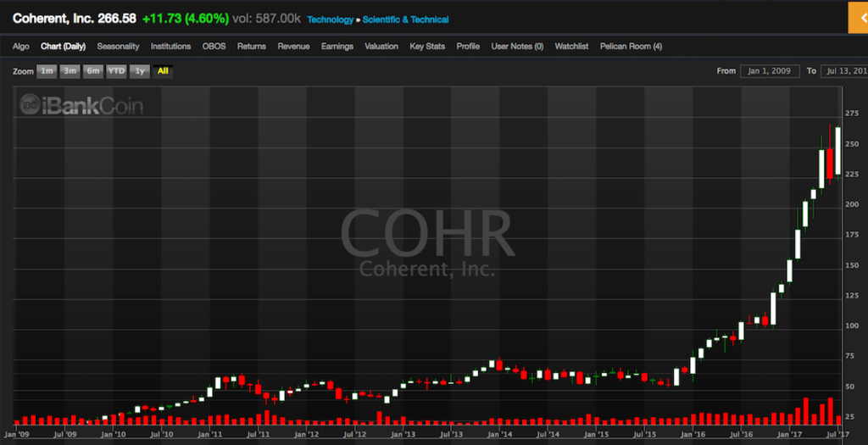Click the 150 price axis label
This screenshot has height=445, width=868.
coord(851,265)
